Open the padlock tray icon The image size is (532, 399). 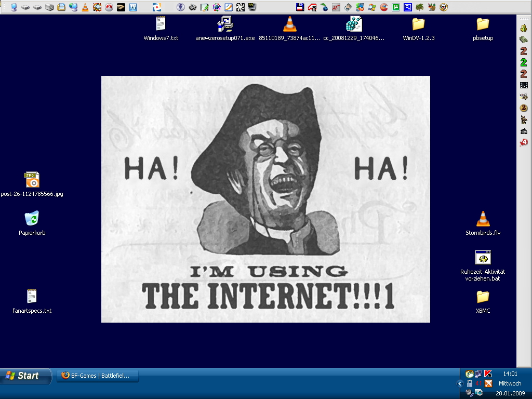coord(470,384)
